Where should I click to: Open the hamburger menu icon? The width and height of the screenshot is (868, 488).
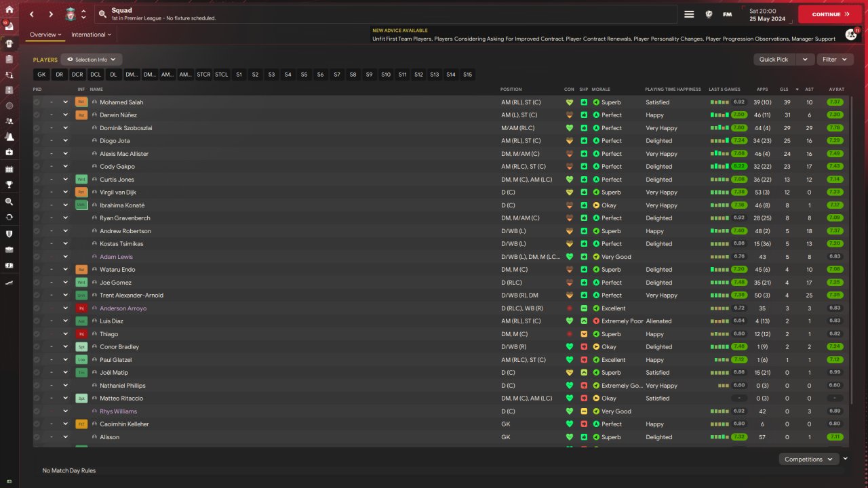point(689,14)
